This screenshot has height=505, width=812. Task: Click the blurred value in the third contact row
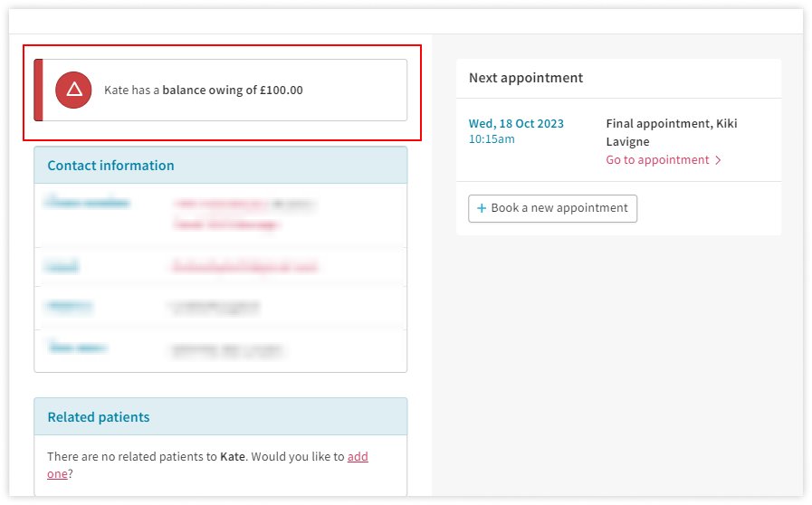coord(214,308)
